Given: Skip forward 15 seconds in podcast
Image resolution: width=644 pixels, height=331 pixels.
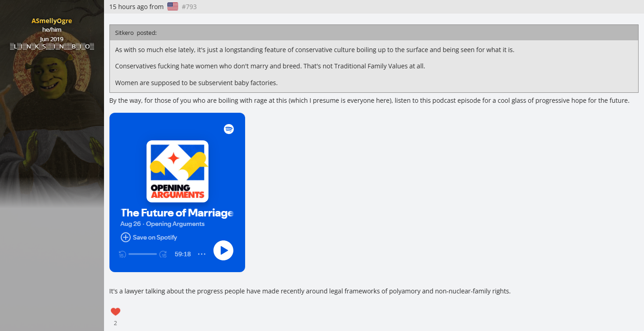Looking at the screenshot, I should click(x=163, y=254).
